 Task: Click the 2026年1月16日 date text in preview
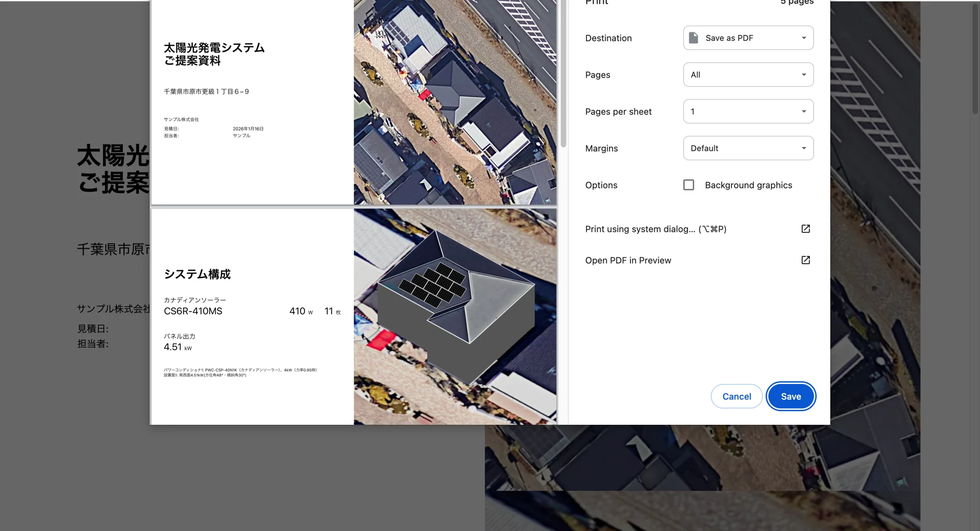248,129
